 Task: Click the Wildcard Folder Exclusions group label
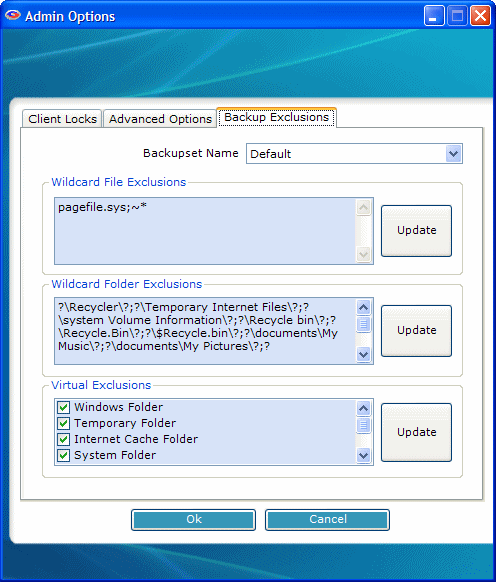127,284
